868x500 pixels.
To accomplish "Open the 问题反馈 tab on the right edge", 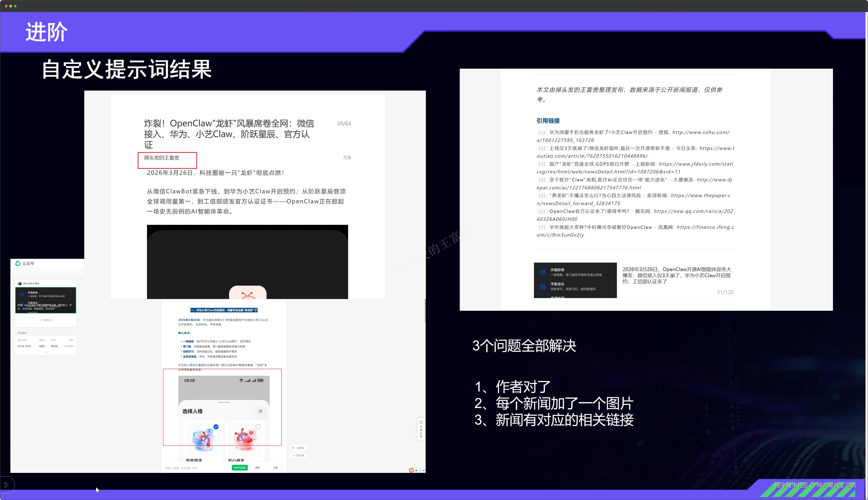I will pos(422,429).
